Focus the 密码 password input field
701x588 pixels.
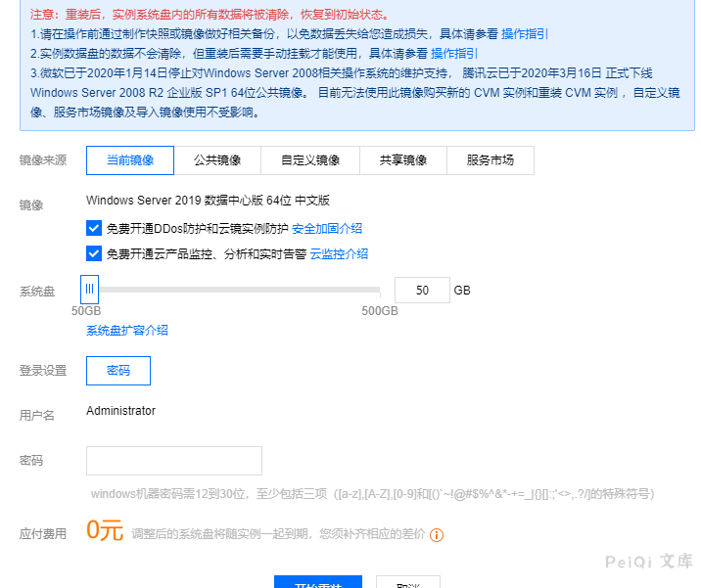(174, 461)
